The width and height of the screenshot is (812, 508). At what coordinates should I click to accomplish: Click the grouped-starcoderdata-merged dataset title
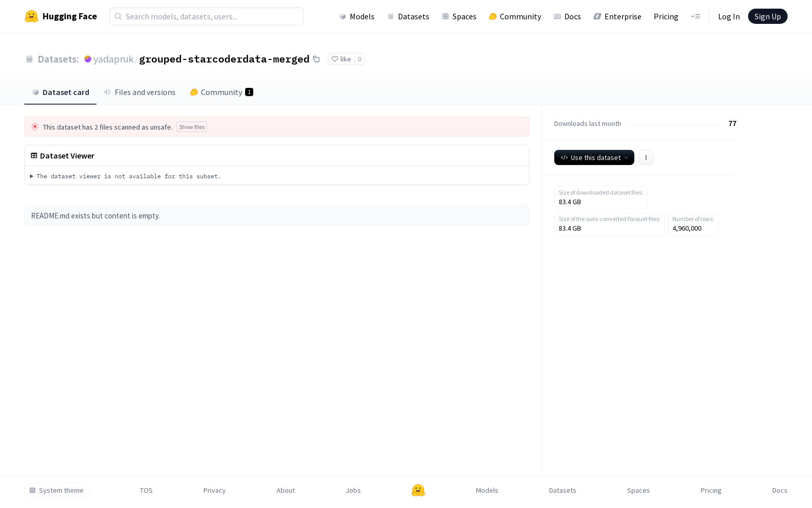click(224, 59)
